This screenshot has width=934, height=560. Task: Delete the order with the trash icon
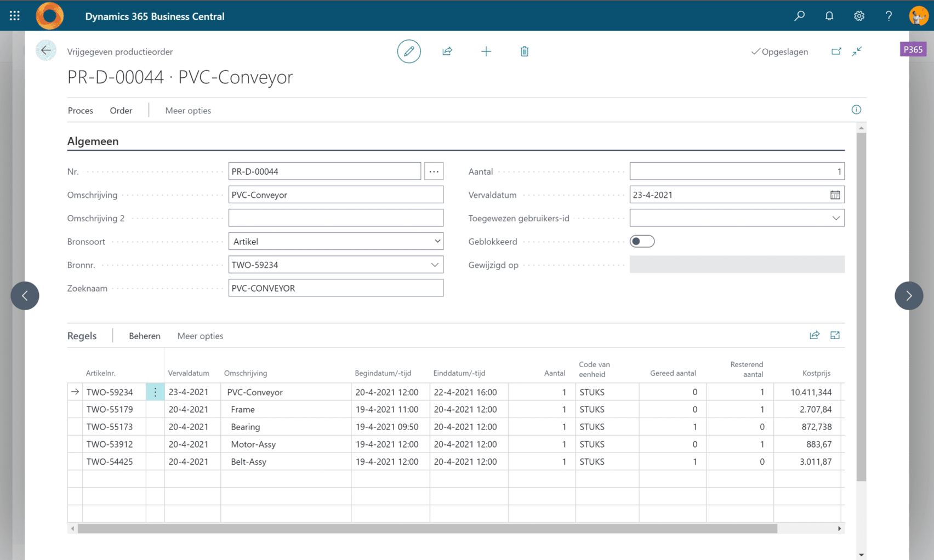525,52
